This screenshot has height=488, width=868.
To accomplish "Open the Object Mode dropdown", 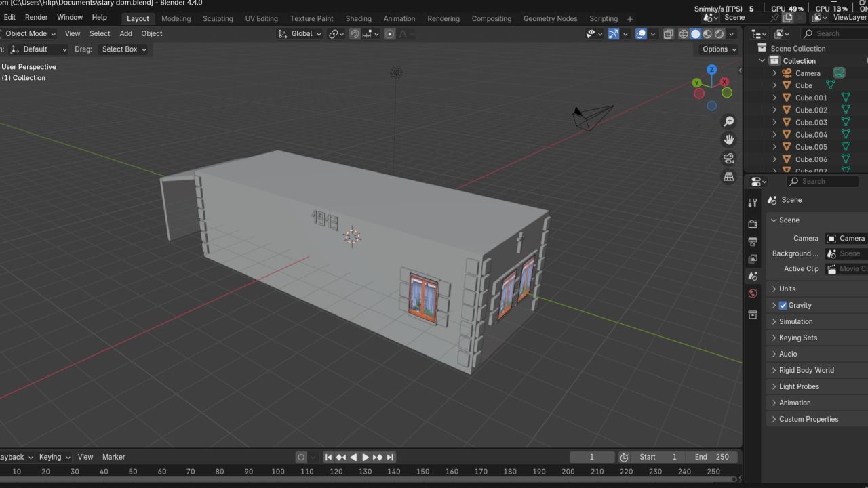I will tap(29, 33).
